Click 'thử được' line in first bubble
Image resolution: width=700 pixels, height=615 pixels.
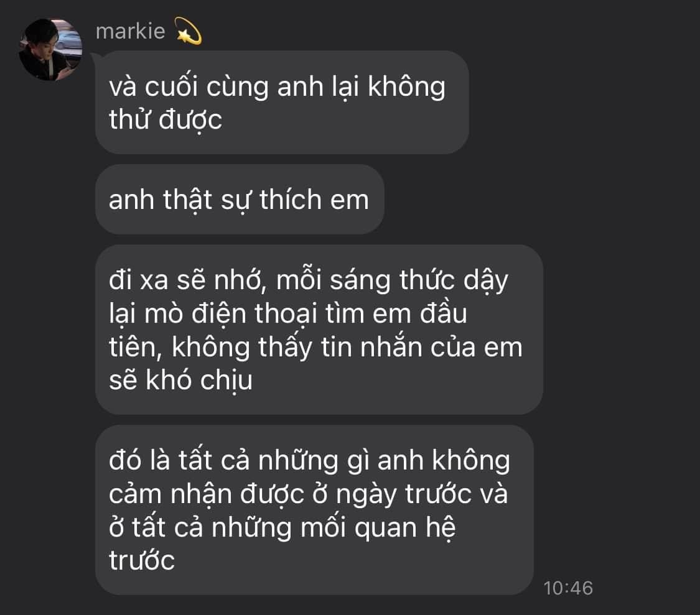pyautogui.click(x=165, y=119)
